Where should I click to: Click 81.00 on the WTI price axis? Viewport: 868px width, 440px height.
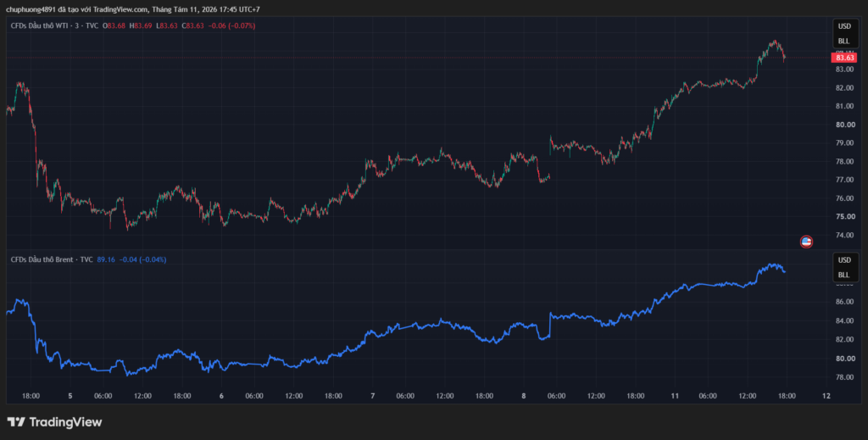pos(844,106)
